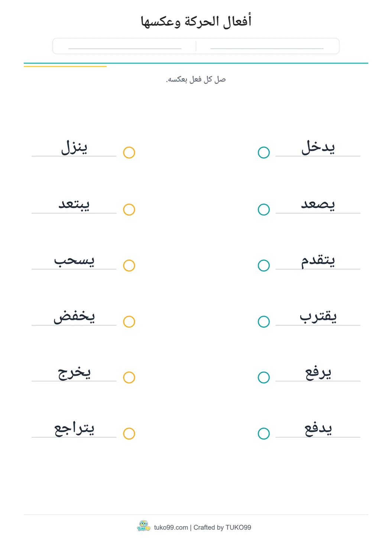
Task: Click the orange circle next to يخرج
Action: (x=129, y=377)
